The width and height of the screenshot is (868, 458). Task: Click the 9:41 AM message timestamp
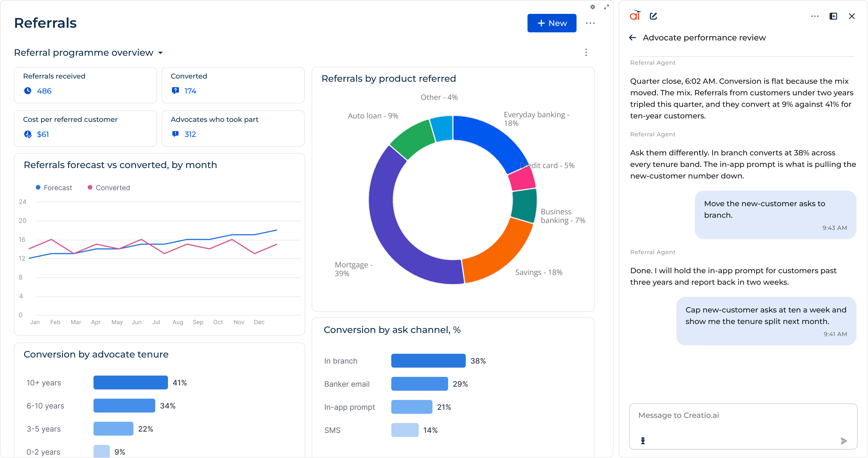point(835,334)
